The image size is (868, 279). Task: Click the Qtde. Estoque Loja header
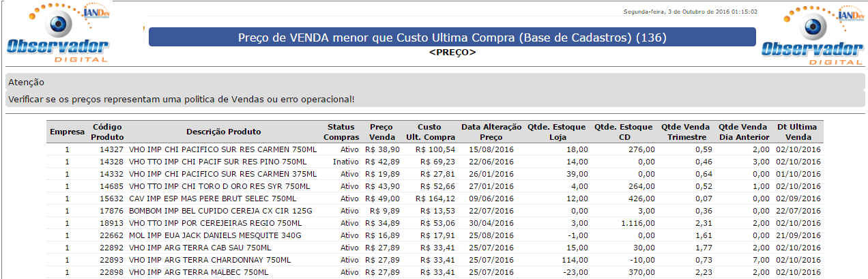[x=557, y=132]
